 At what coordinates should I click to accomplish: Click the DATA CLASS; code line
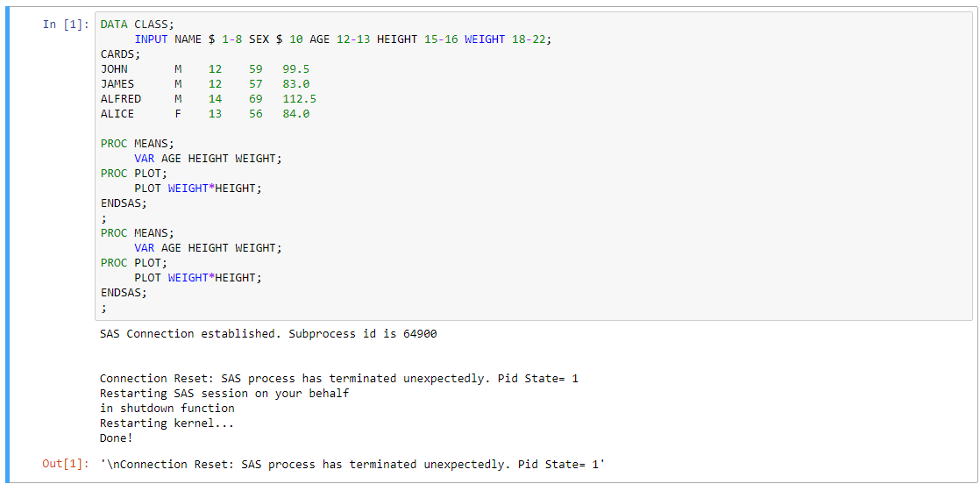click(x=138, y=25)
